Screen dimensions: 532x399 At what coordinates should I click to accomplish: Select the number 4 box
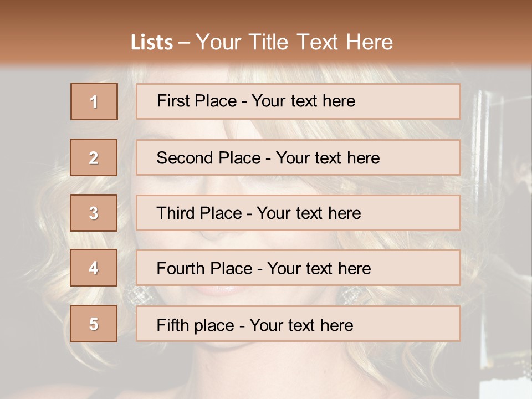(94, 268)
